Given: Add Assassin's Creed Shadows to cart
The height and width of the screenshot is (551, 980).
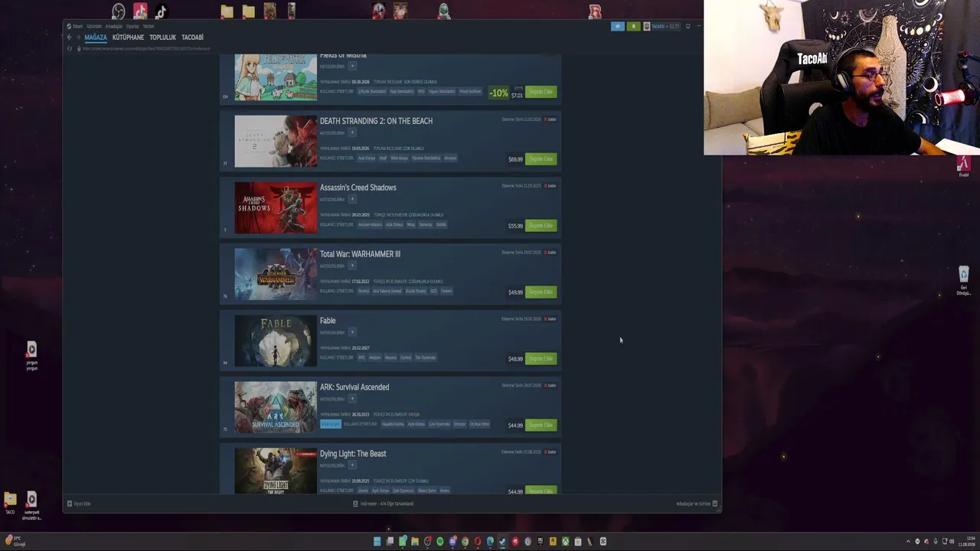Looking at the screenshot, I should (541, 226).
